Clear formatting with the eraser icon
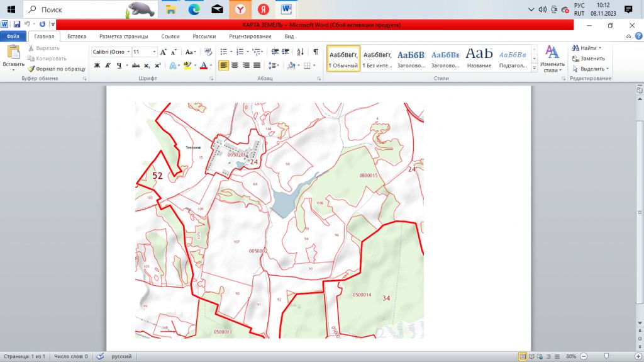 click(208, 52)
